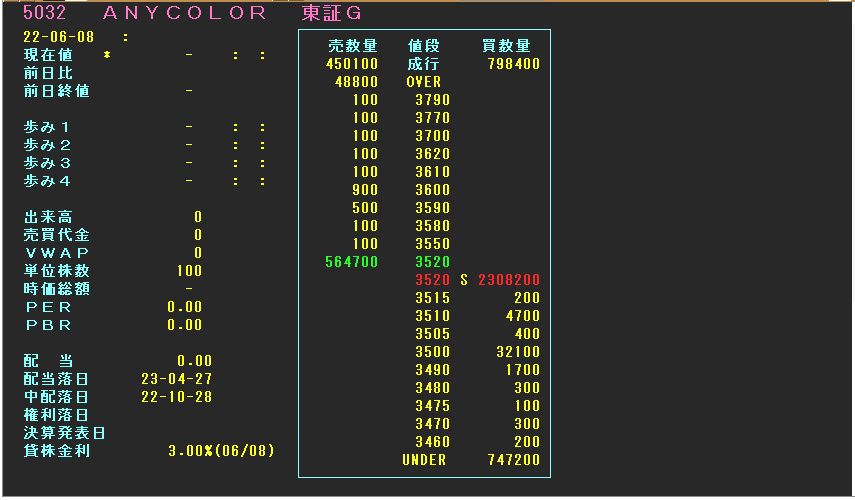Image resolution: width=855 pixels, height=500 pixels.
Task: Click buy quantity 1700 at 3490
Action: pos(522,370)
